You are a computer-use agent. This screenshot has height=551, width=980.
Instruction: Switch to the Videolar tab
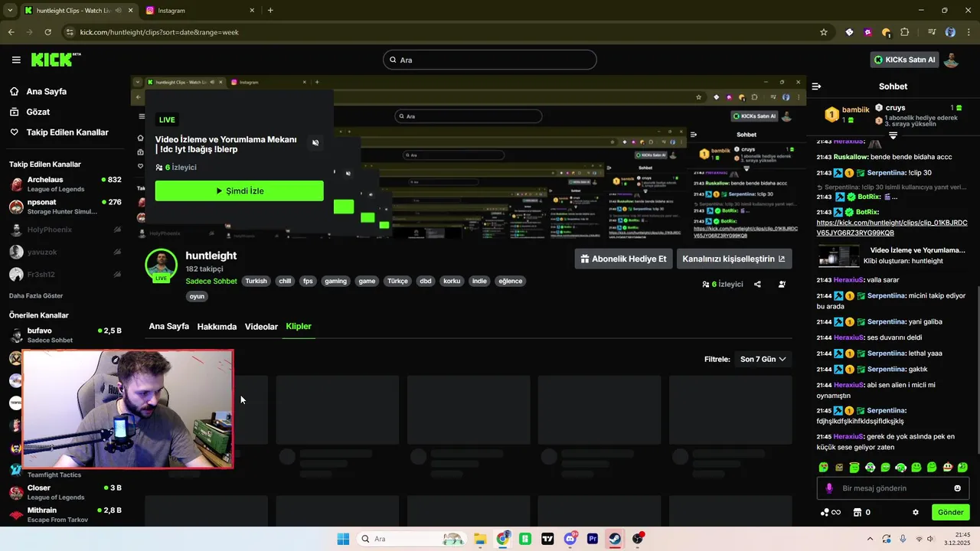pyautogui.click(x=261, y=327)
